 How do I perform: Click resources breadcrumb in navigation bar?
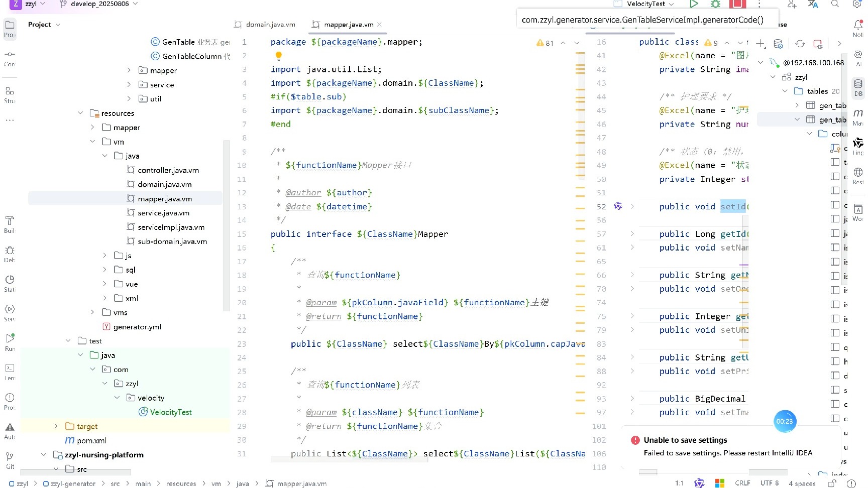click(181, 483)
